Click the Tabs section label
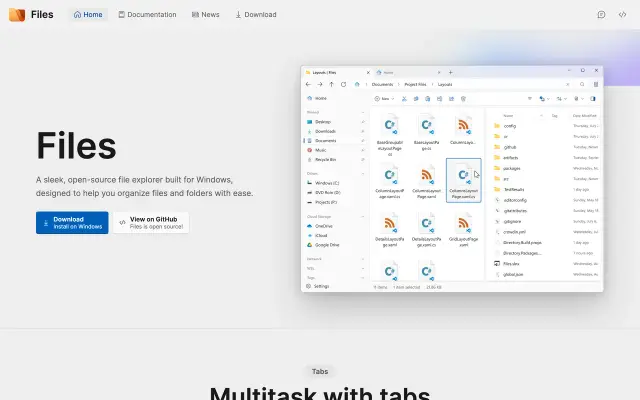Image resolution: width=640 pixels, height=400 pixels. point(320,371)
